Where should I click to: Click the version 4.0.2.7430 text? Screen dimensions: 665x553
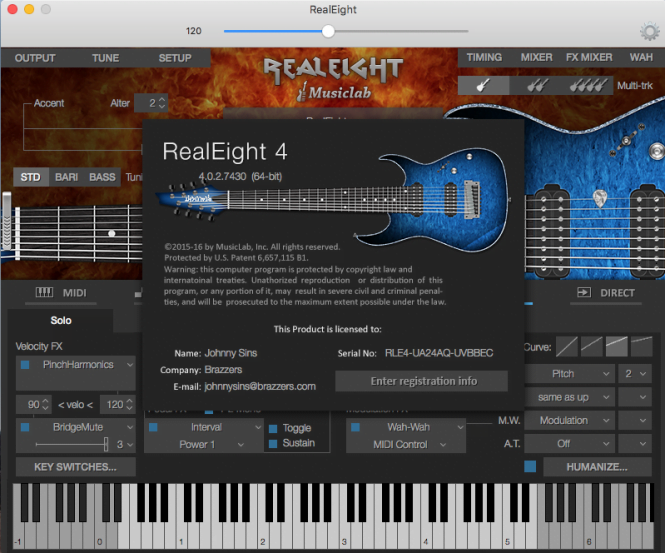222,176
